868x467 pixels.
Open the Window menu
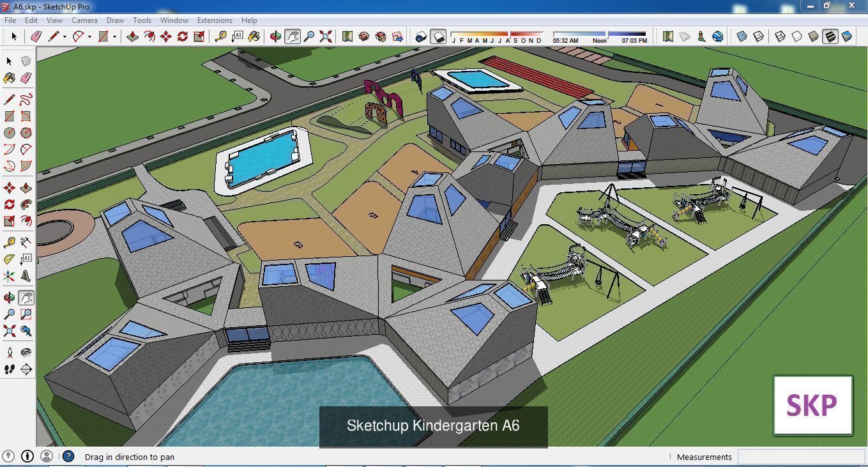point(174,20)
